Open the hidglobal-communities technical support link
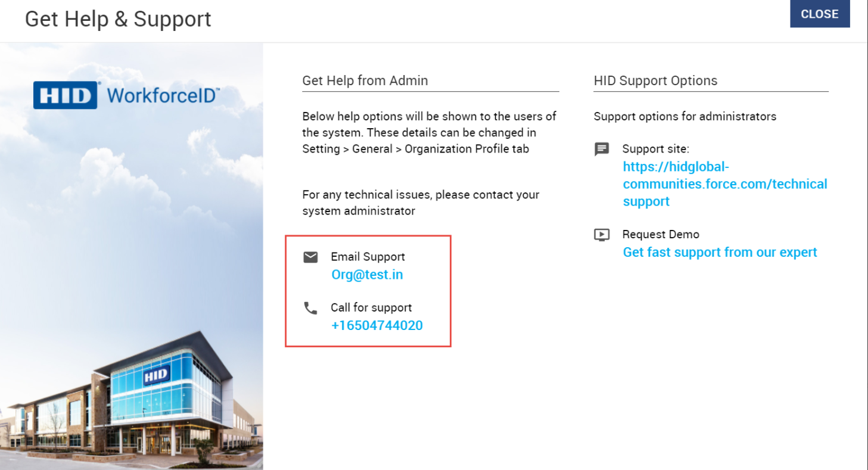Viewport: 868px width, 470px height. (724, 184)
